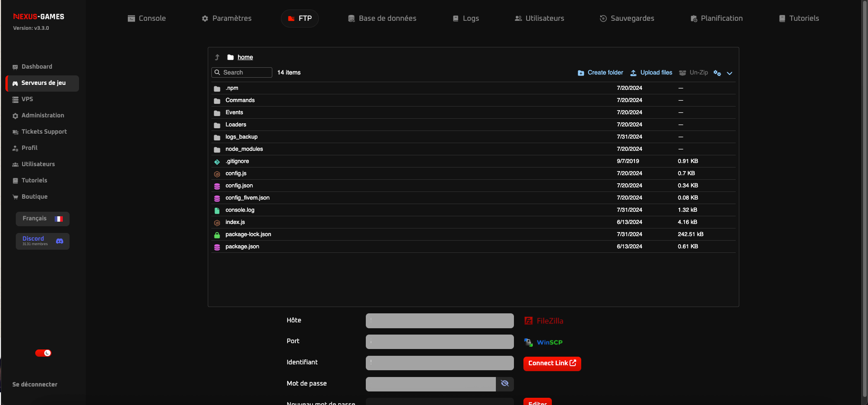Click the FileZilla icon
This screenshot has width=868, height=405.
[x=528, y=321]
